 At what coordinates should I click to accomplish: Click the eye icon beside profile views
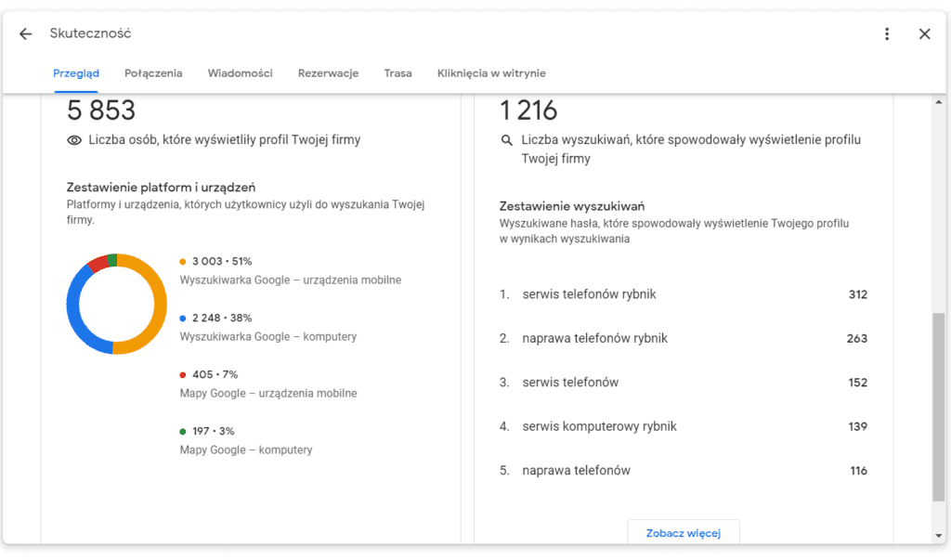pos(74,140)
